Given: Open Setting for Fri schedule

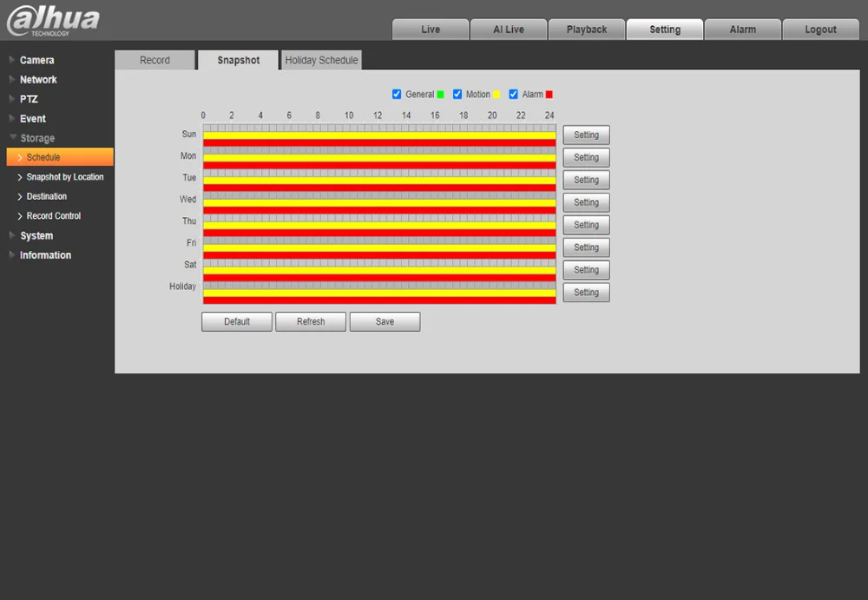Looking at the screenshot, I should point(586,247).
